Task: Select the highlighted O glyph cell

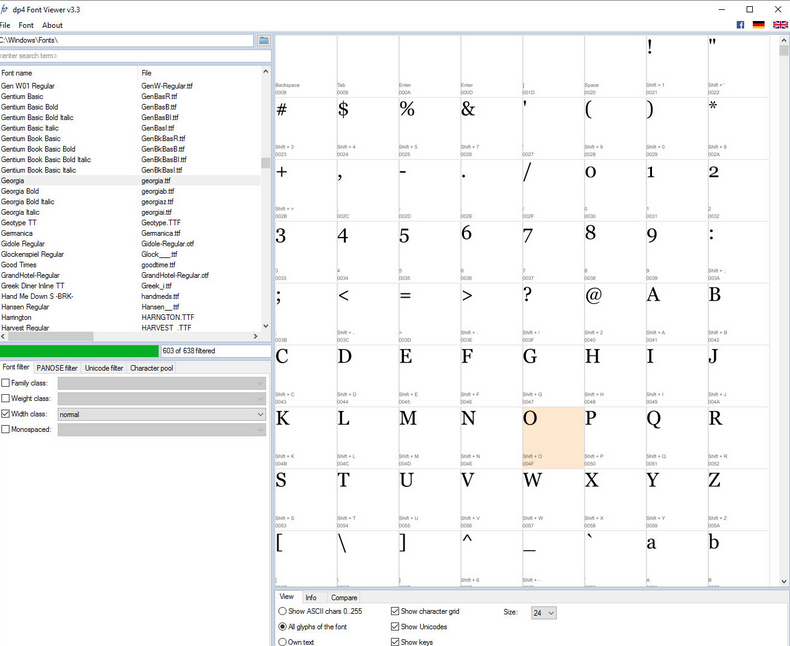Action: (553, 437)
